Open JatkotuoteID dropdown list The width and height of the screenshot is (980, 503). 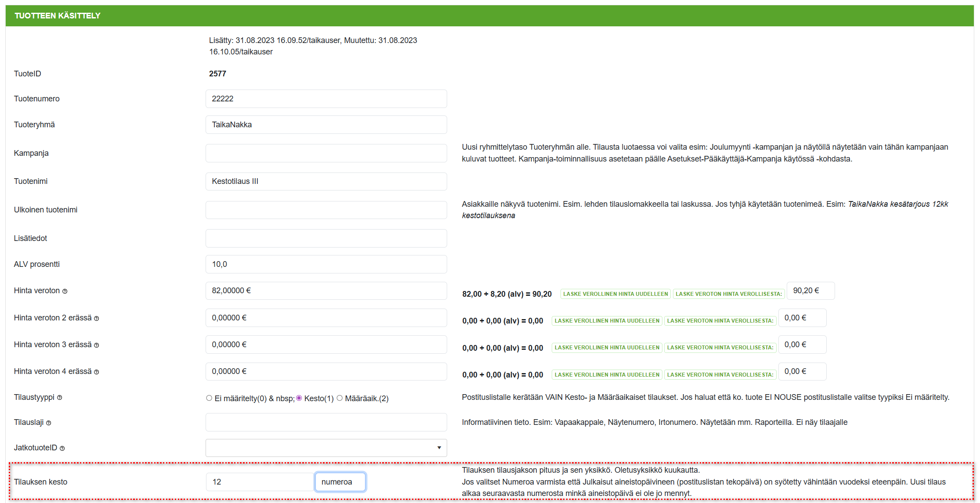[x=326, y=448]
